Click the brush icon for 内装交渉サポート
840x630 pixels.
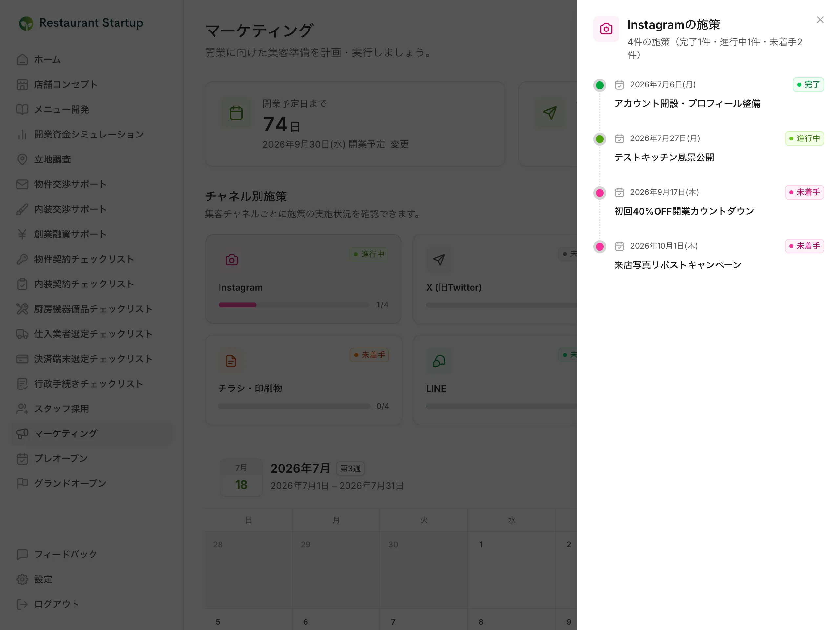[22, 210]
